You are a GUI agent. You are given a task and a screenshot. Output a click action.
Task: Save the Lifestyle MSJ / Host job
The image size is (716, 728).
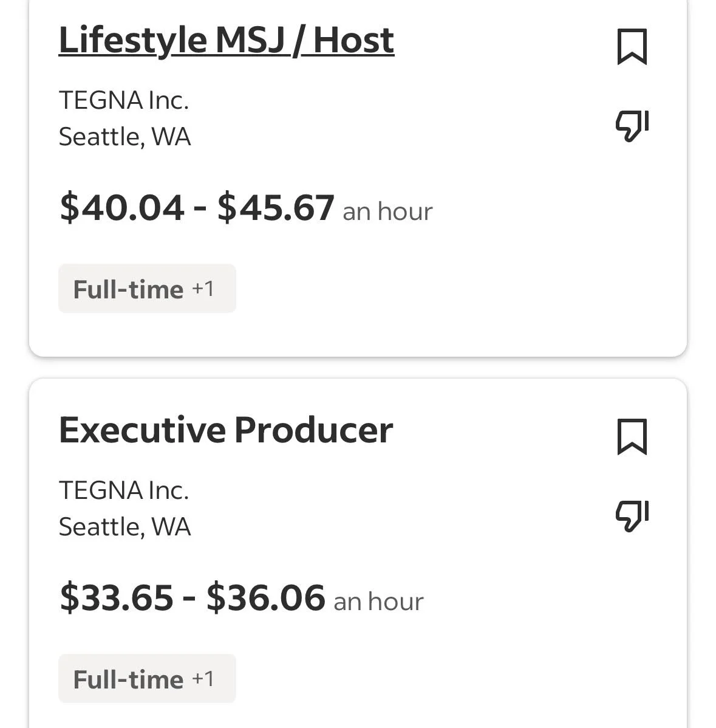(x=632, y=47)
